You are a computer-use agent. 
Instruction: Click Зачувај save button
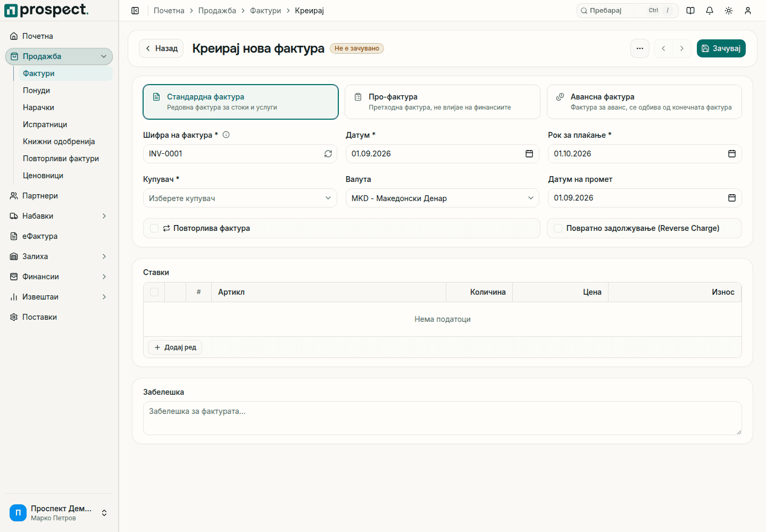pos(721,48)
